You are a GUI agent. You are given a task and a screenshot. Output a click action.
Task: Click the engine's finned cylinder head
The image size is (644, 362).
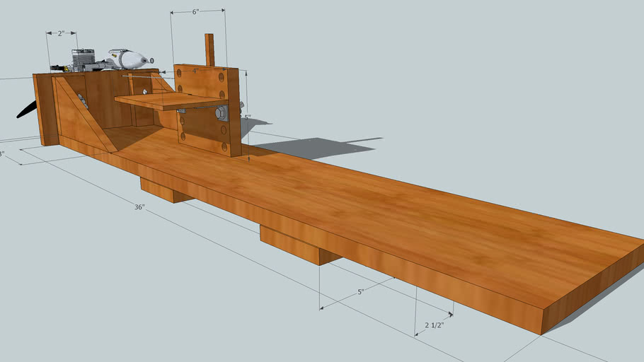(x=83, y=58)
